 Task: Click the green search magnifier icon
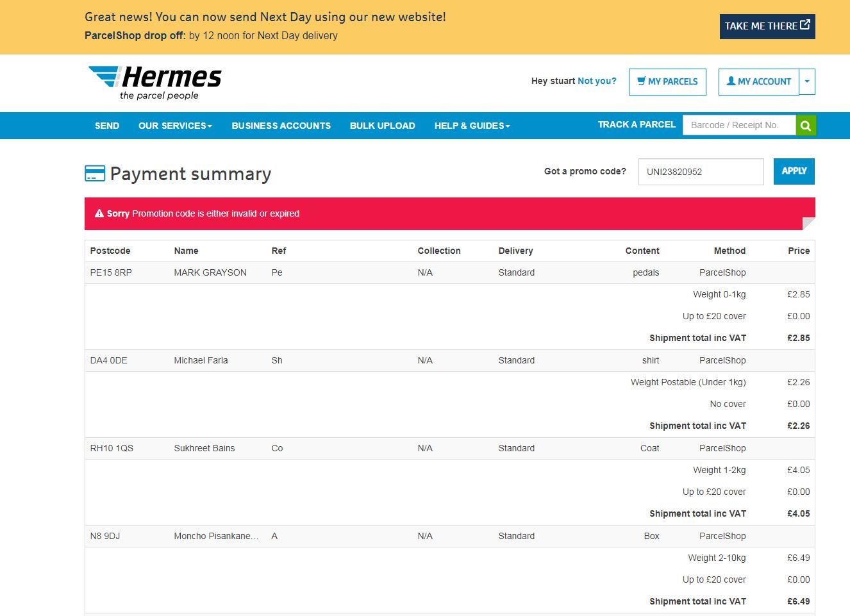805,126
